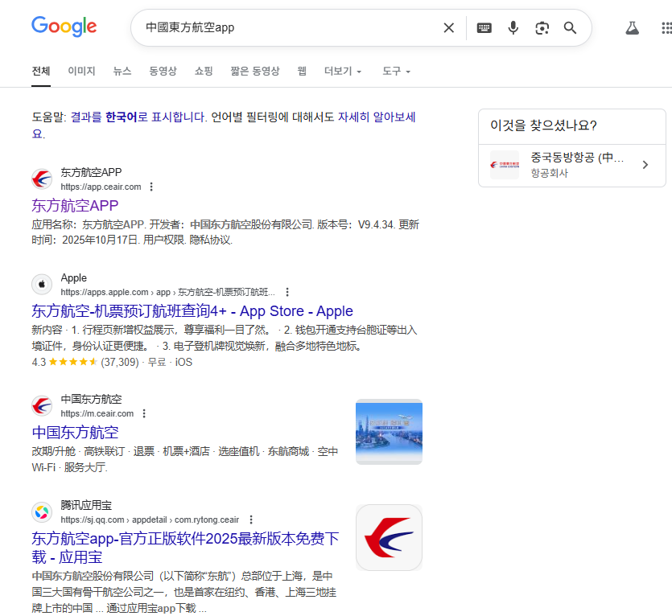Expand the 도구 dropdown

coord(397,71)
